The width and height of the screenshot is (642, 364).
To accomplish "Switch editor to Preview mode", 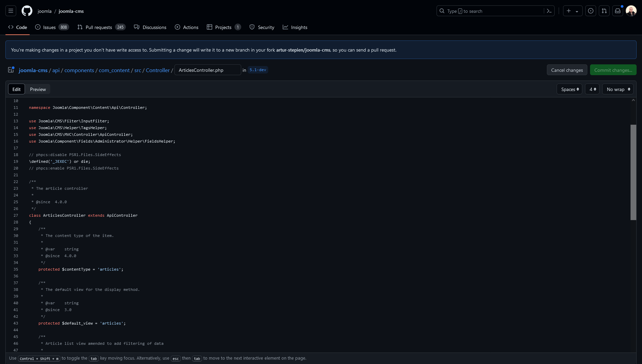I will (x=38, y=89).
